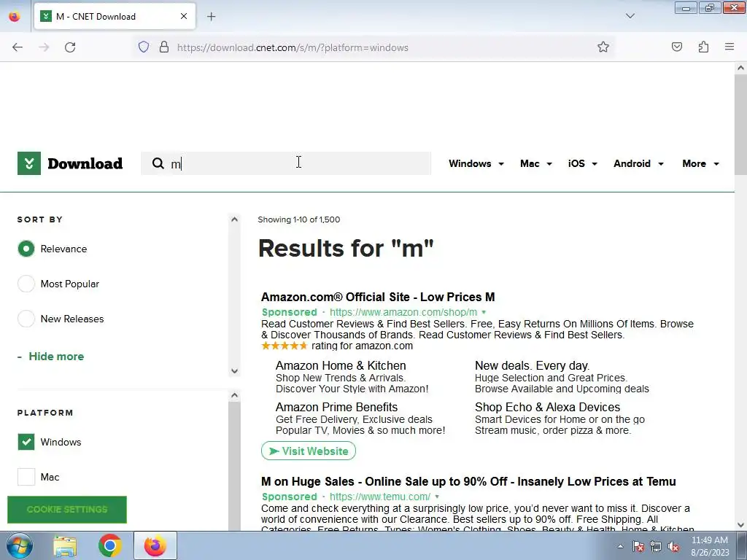Viewport: 747px width, 560px height.
Task: Open the Firefox hamburger application menu
Action: coord(729,47)
